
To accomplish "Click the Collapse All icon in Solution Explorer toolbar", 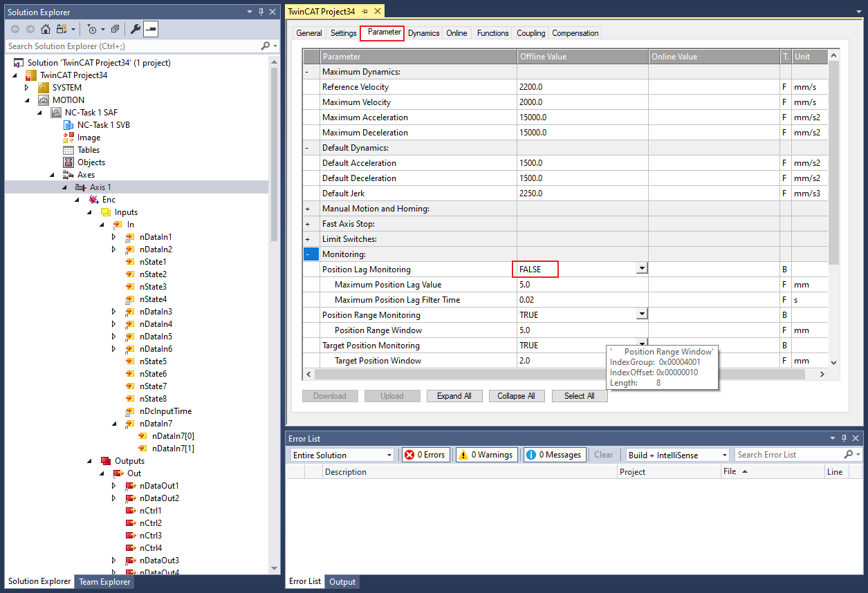I will 115,29.
